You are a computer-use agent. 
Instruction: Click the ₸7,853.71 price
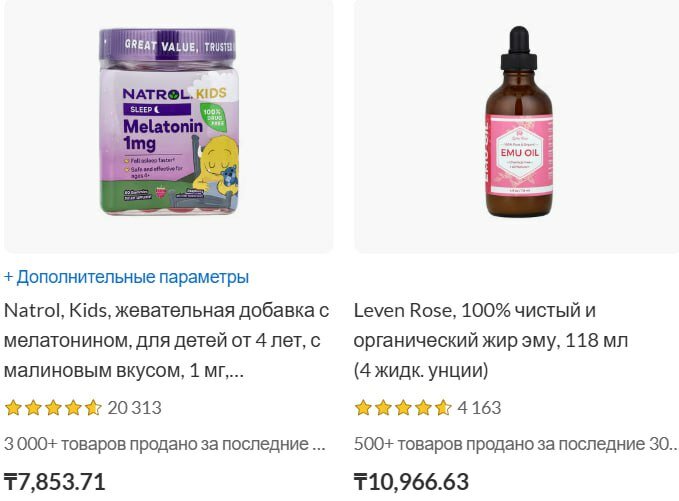55,482
